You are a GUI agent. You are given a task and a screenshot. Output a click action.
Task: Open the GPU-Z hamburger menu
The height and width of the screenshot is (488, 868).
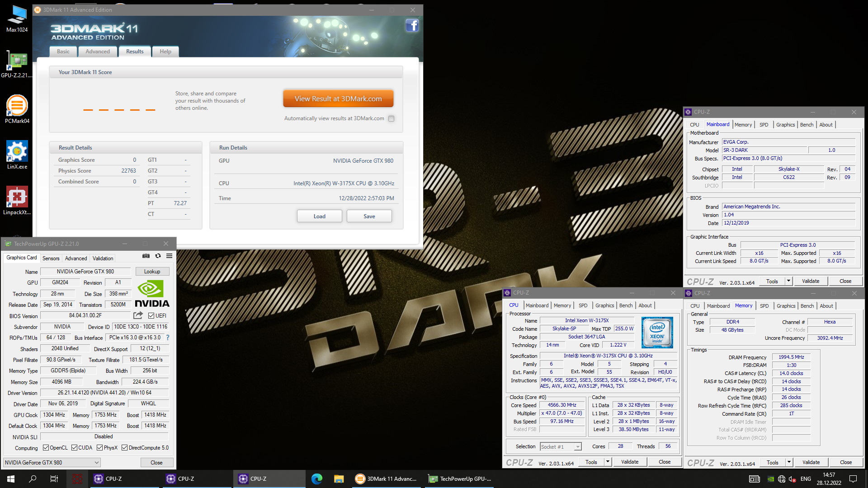click(x=170, y=256)
